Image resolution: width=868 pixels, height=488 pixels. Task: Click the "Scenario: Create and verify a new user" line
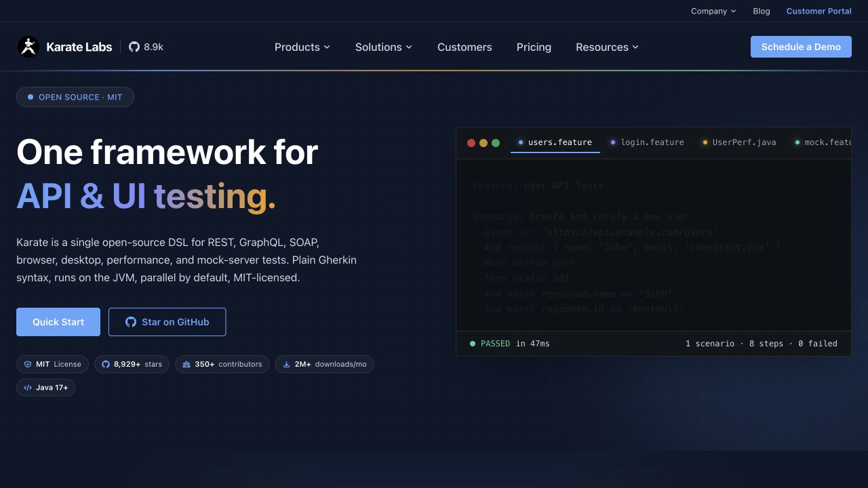[581, 217]
